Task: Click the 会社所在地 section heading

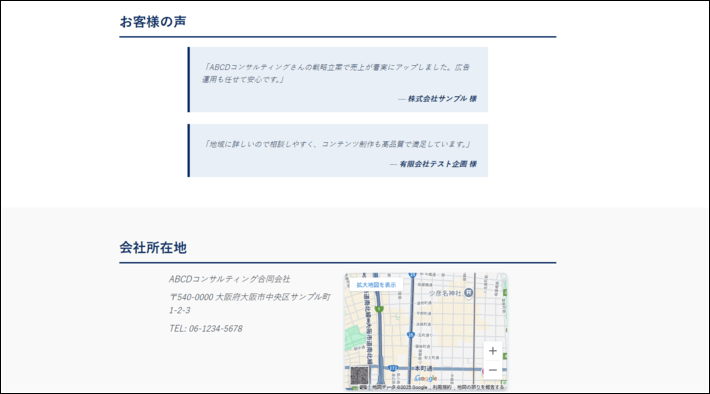Action: pos(153,247)
